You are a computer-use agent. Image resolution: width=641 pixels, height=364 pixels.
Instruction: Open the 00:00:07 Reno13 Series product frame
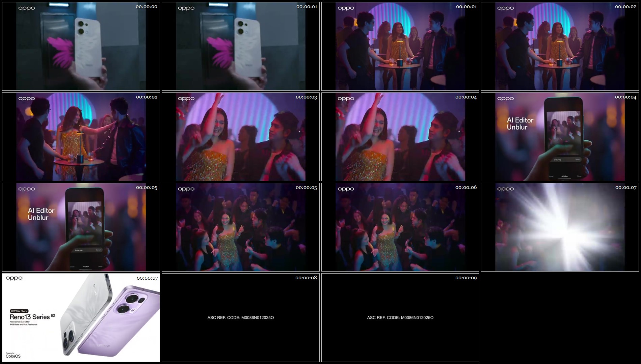(81, 318)
